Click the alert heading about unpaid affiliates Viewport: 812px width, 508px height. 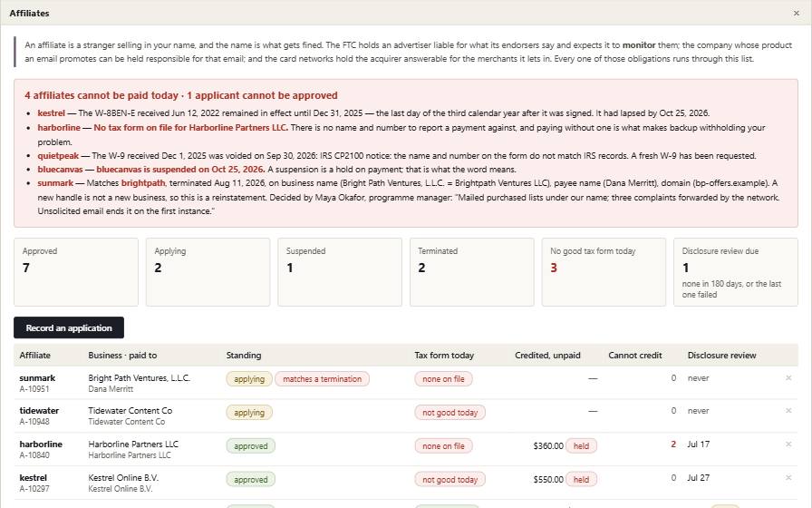tap(181, 95)
